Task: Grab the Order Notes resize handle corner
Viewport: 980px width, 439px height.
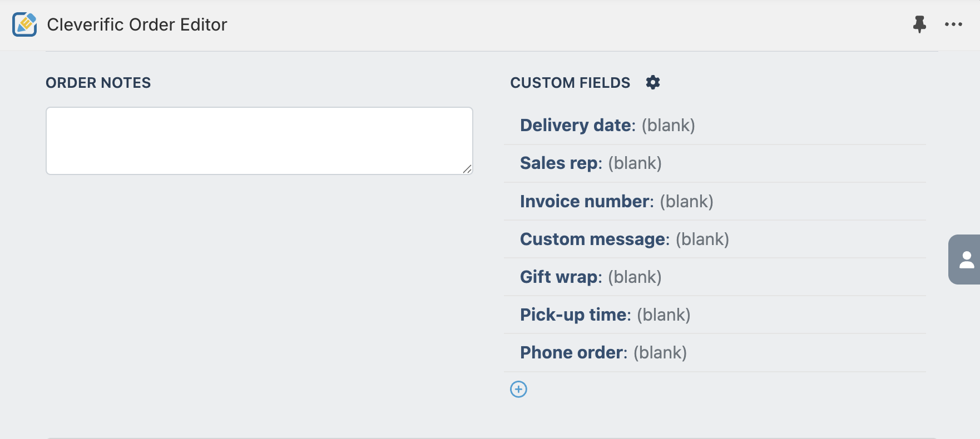Action: tap(467, 169)
